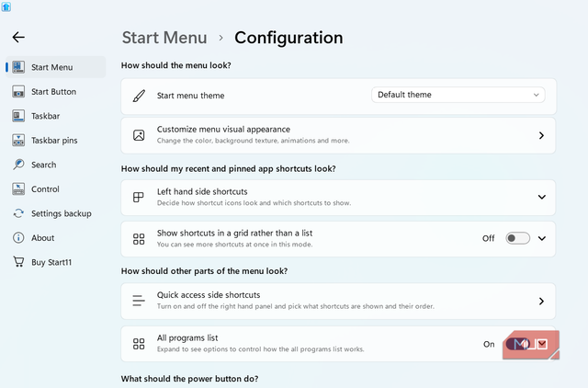Open the Taskbar settings section
This screenshot has height=388, width=588.
(x=55, y=116)
